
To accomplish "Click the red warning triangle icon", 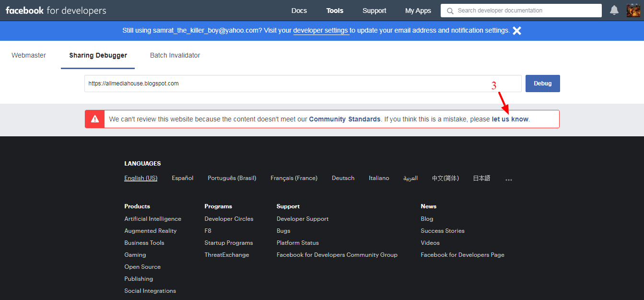I will [x=95, y=119].
